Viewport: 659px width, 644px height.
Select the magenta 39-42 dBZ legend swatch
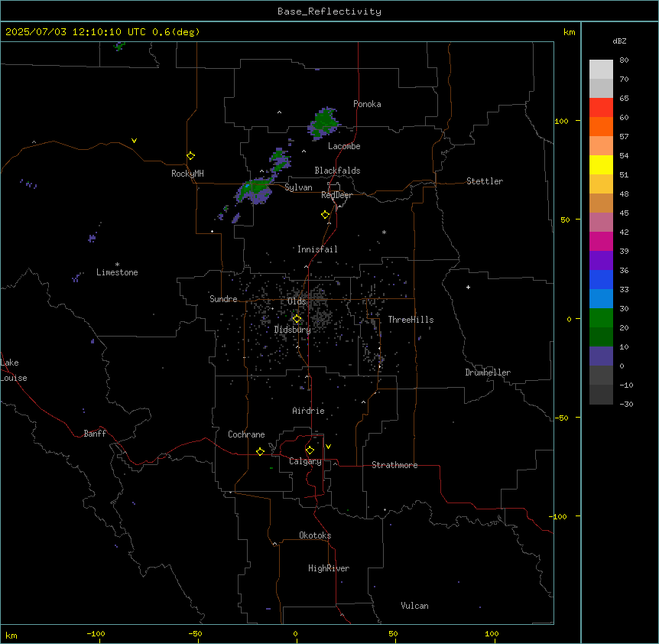click(x=601, y=241)
